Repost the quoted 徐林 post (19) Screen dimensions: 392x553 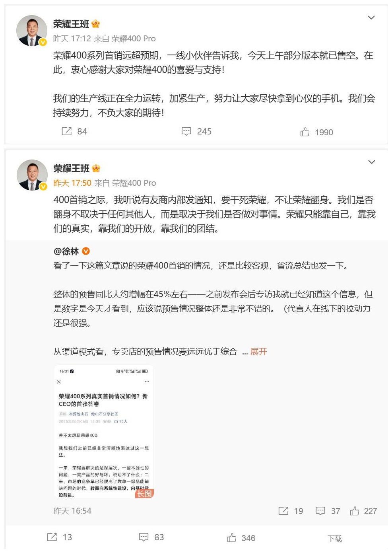[x=283, y=511]
